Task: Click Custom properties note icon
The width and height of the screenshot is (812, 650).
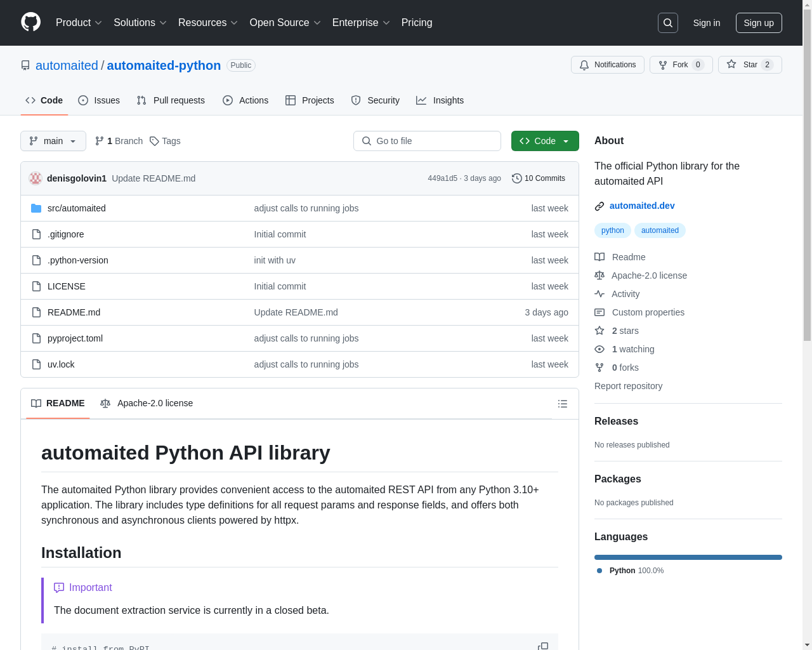Action: click(599, 312)
